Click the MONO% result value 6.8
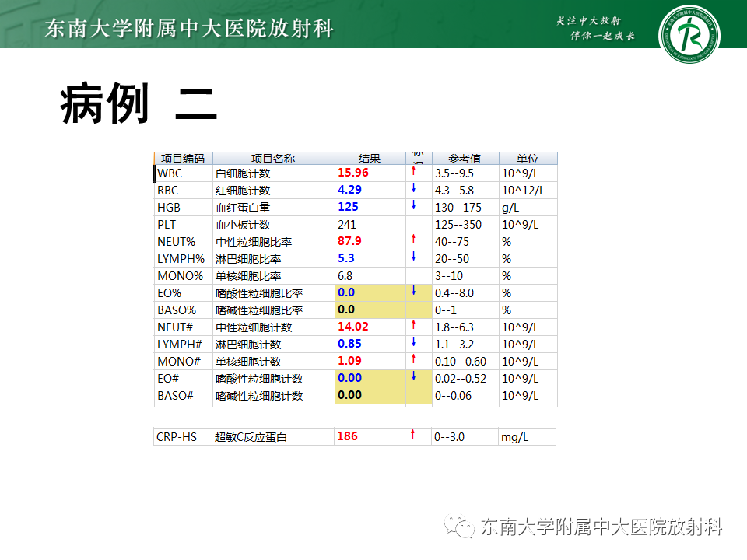 (x=345, y=276)
